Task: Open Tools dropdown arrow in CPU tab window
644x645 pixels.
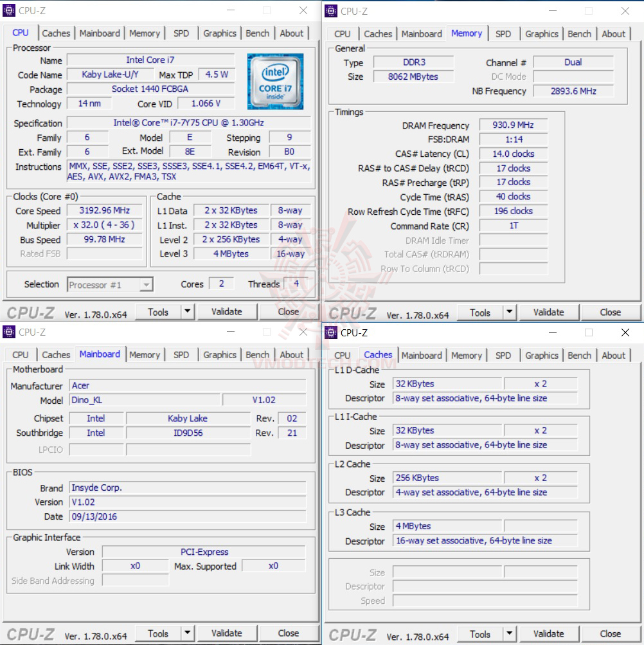Action: pyautogui.click(x=188, y=311)
